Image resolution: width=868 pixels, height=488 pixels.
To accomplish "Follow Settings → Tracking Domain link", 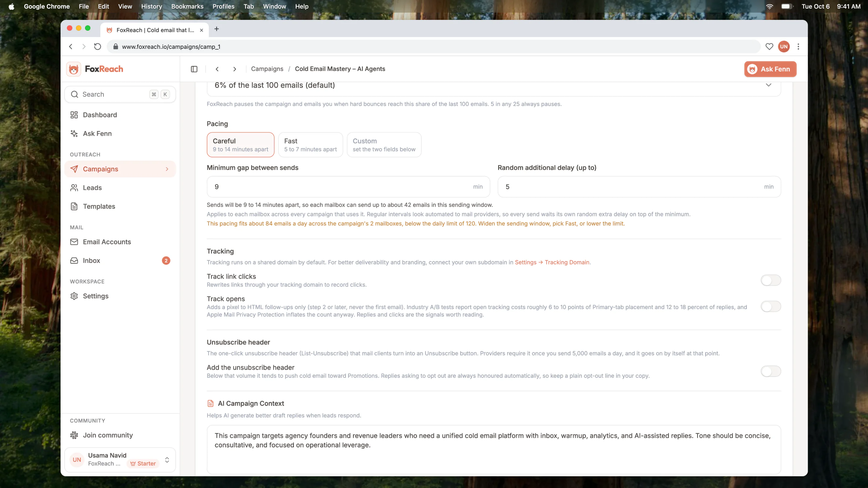I will pos(553,262).
